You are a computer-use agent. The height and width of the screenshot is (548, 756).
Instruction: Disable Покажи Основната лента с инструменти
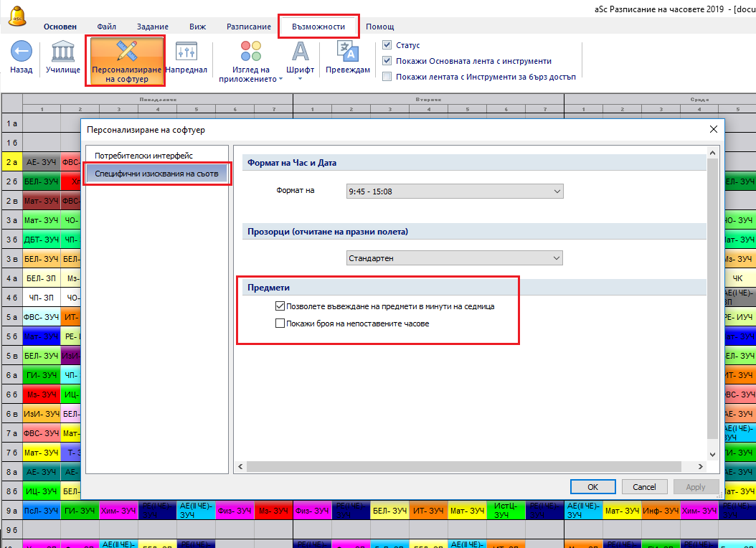point(387,61)
